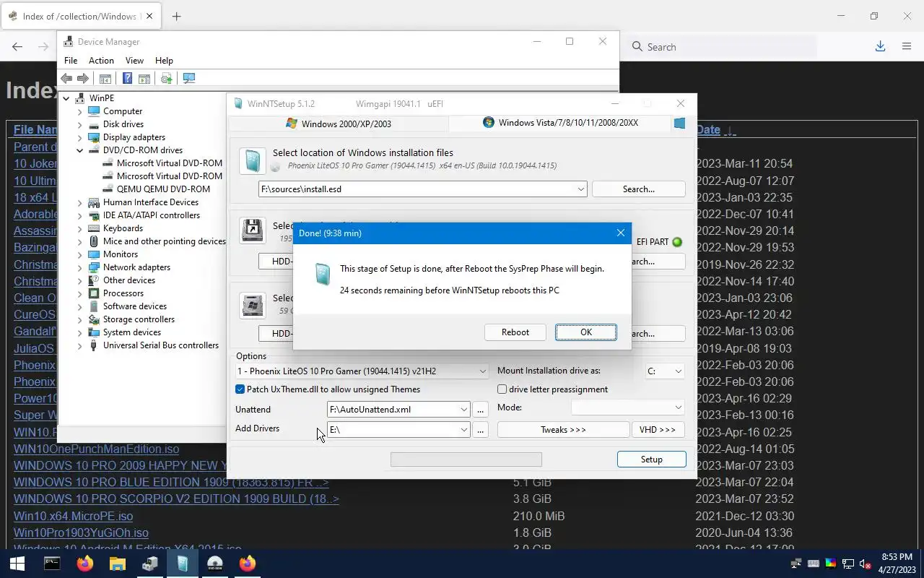Open Command Prompt from the taskbar
This screenshot has height=578, width=924.
pos(52,564)
